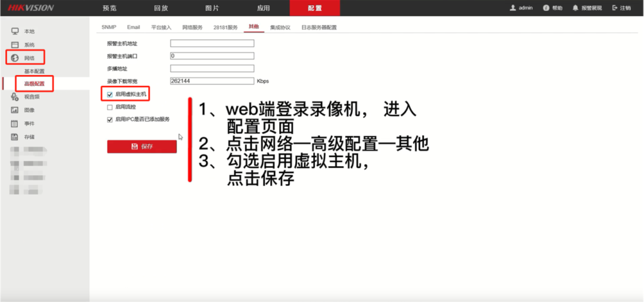Click the 存储 label in sidebar
The width and height of the screenshot is (644, 302).
click(29, 136)
